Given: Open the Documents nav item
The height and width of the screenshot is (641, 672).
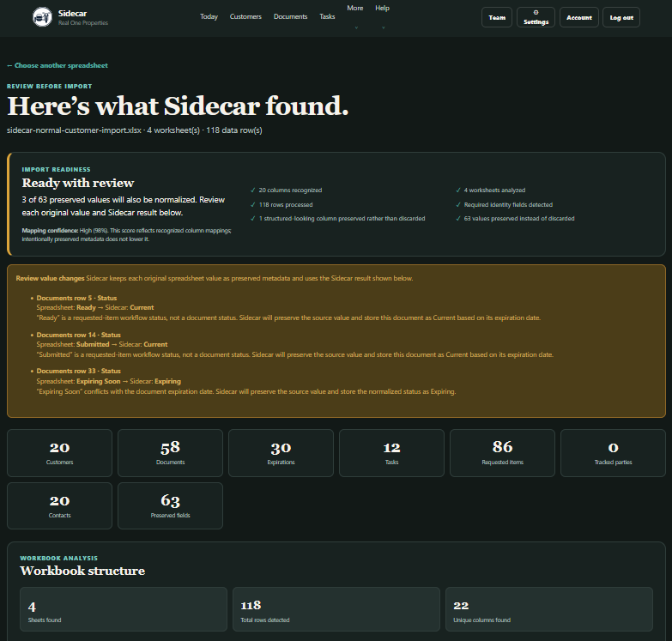Looking at the screenshot, I should coord(291,16).
